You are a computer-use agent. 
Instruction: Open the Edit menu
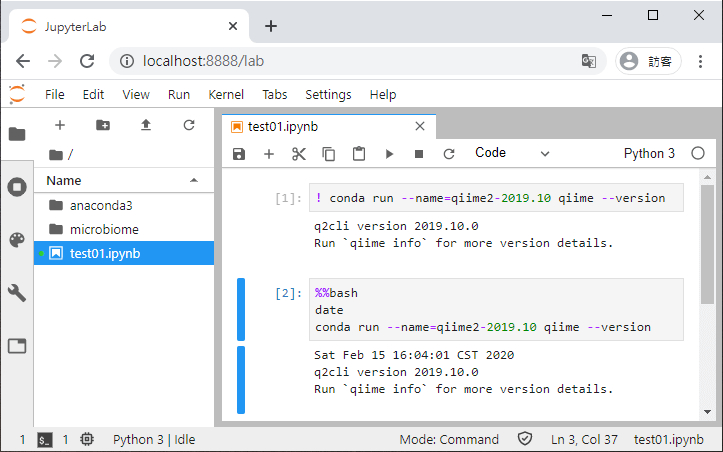point(93,95)
